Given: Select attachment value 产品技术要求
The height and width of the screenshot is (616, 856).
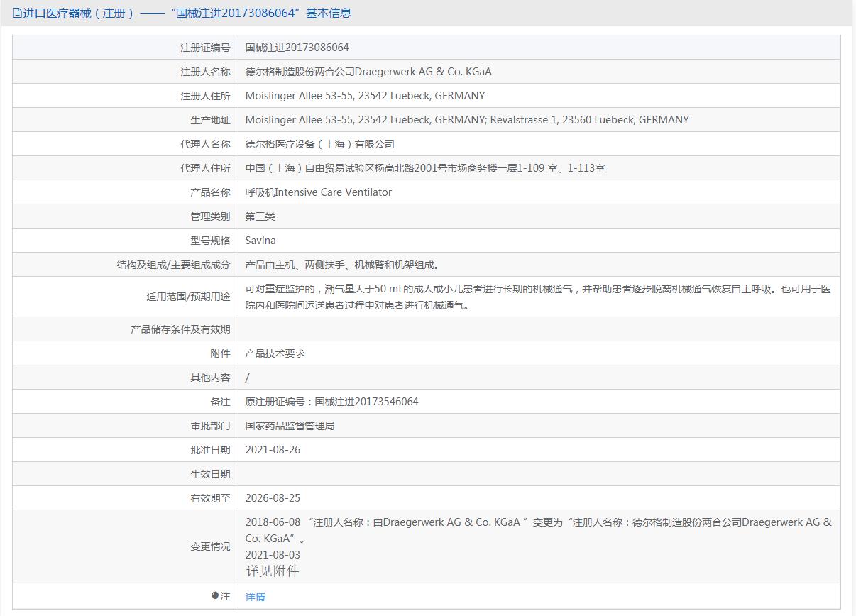Looking at the screenshot, I should coord(275,353).
